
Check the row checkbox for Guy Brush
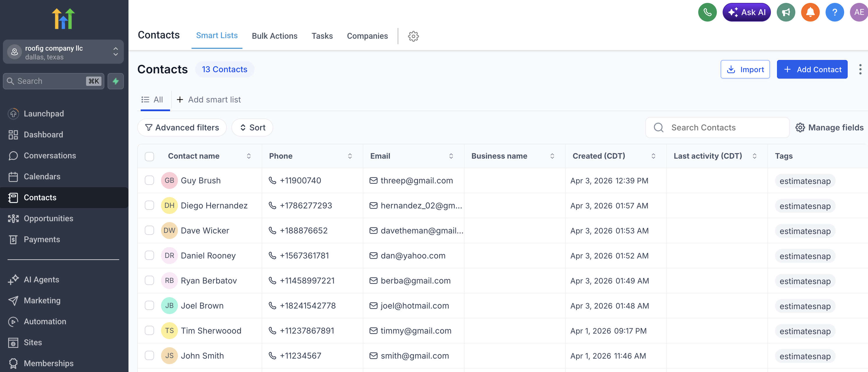pos(149,180)
